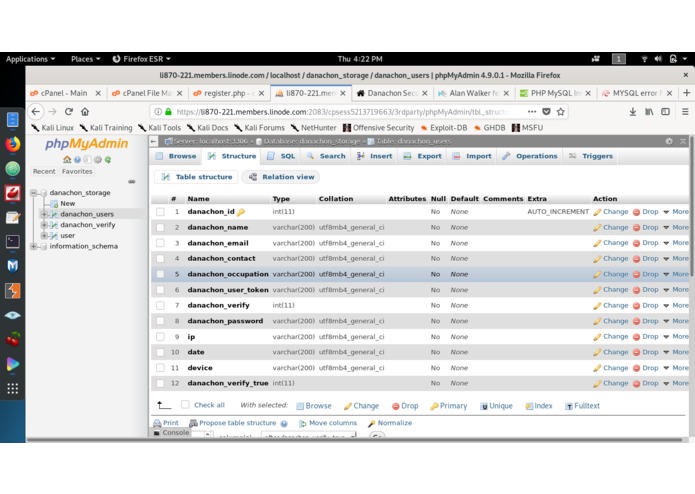Check the danachon_contact row checkbox
This screenshot has height=494, width=695.
(160, 258)
